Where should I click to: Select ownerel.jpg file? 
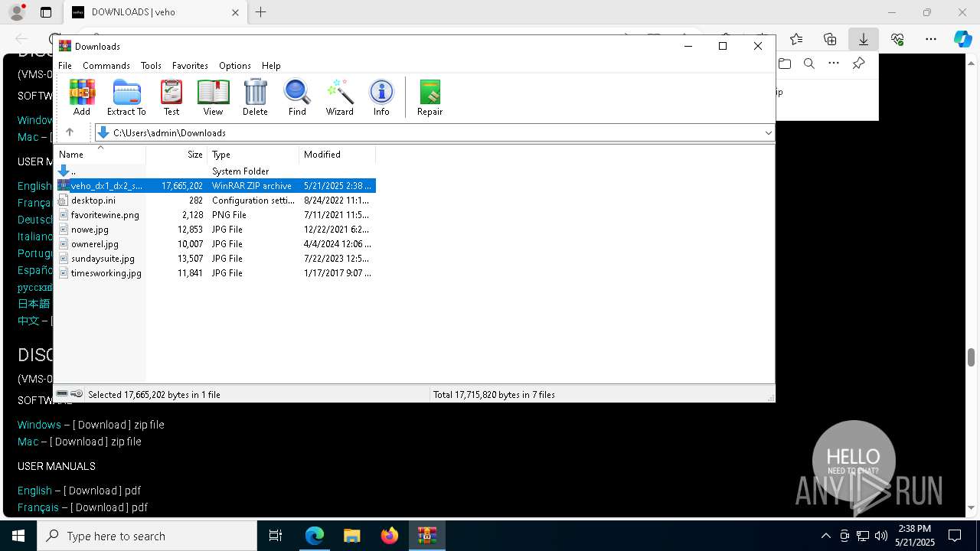(215, 244)
